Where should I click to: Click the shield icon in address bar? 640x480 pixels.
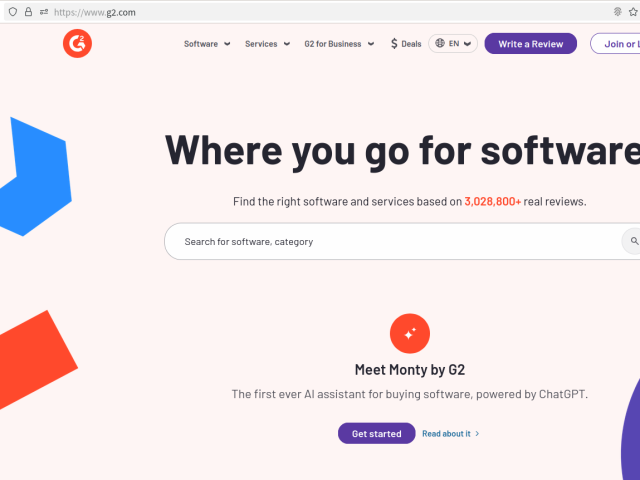click(x=13, y=12)
